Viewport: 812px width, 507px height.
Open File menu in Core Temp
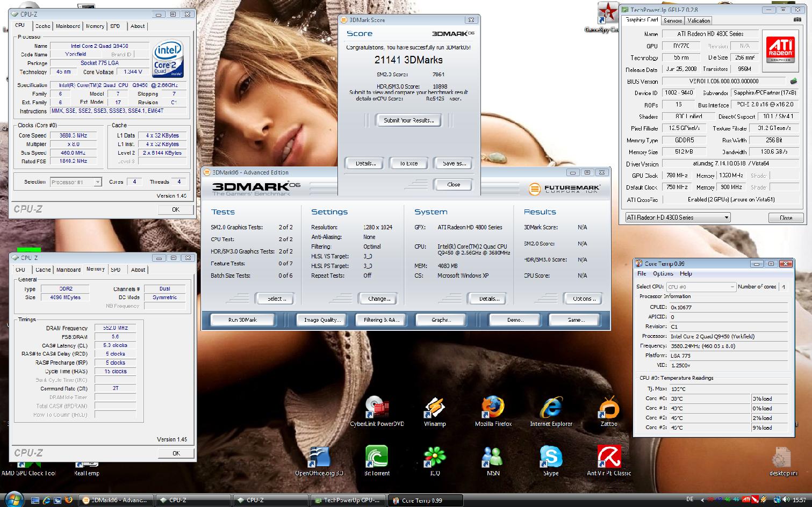click(642, 273)
